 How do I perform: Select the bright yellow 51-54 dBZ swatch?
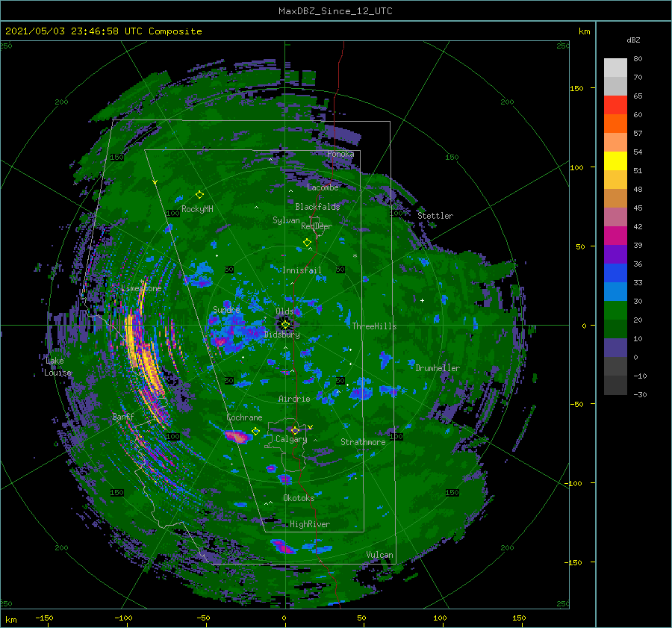(x=615, y=161)
